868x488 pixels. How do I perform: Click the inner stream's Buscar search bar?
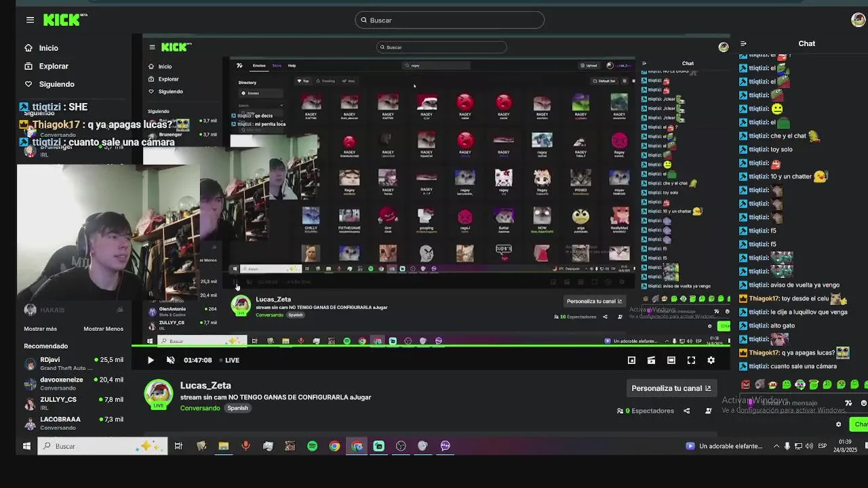click(x=441, y=47)
